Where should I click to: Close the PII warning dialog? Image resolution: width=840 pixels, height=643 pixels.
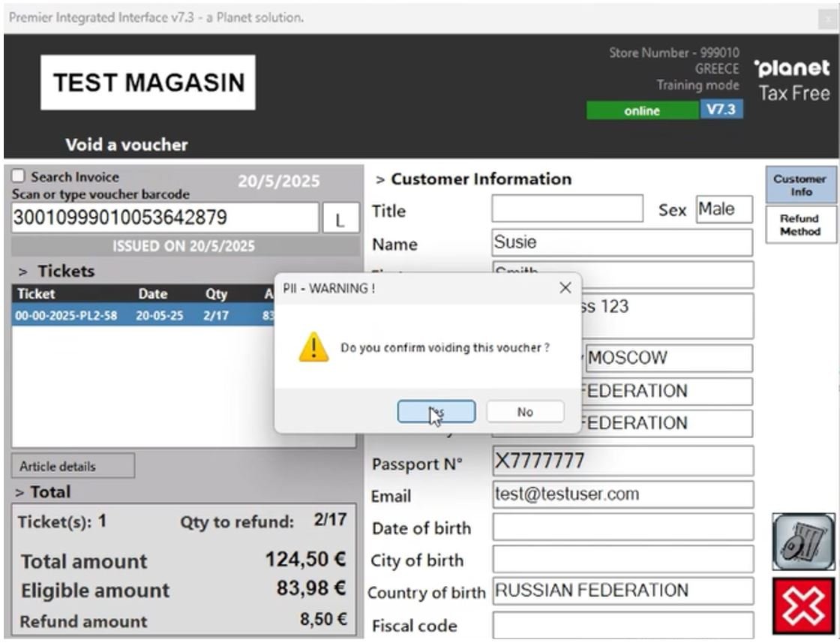tap(565, 288)
